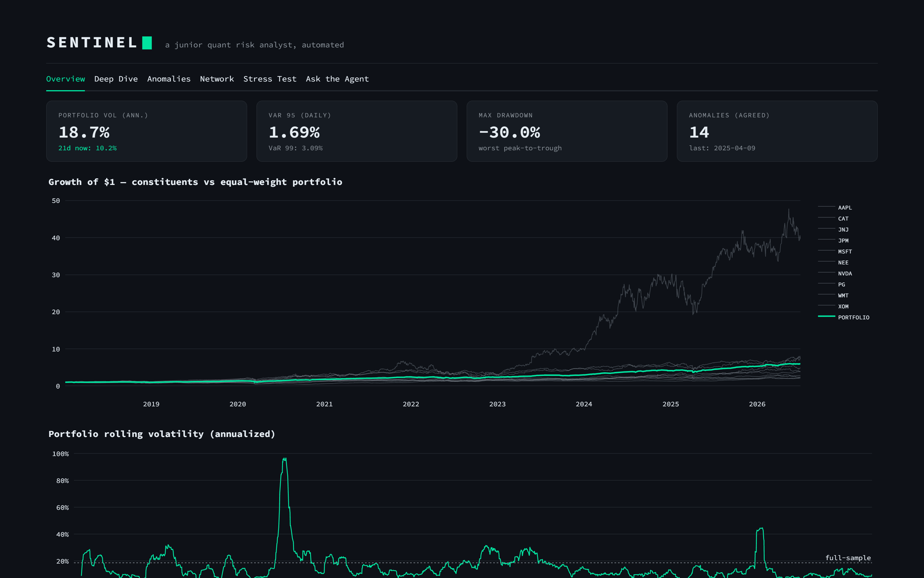Click the 2019 x-axis label

point(151,404)
